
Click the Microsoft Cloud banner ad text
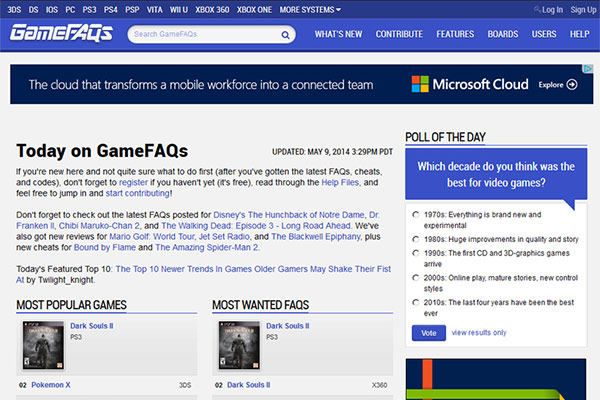click(201, 85)
